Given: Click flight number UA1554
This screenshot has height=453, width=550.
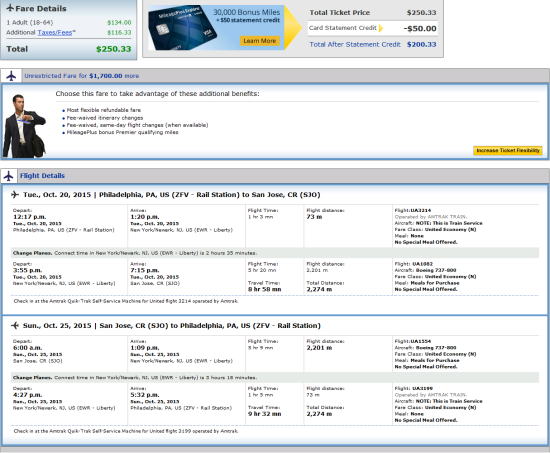Looking at the screenshot, I should [421, 341].
